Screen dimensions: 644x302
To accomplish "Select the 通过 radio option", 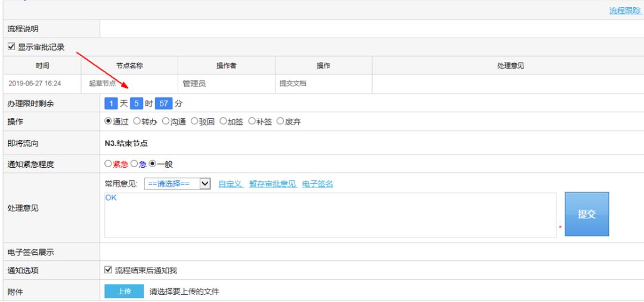I will [x=109, y=122].
